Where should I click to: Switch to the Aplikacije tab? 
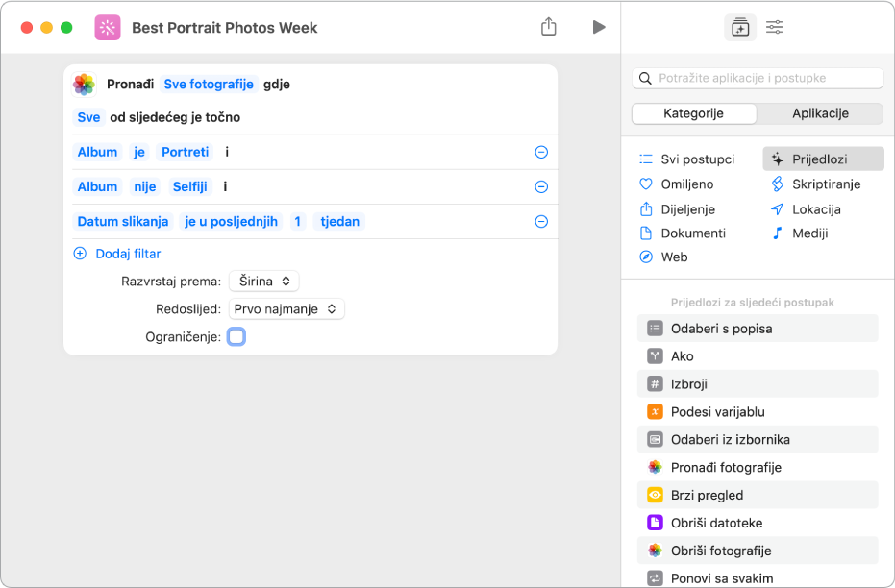[819, 113]
